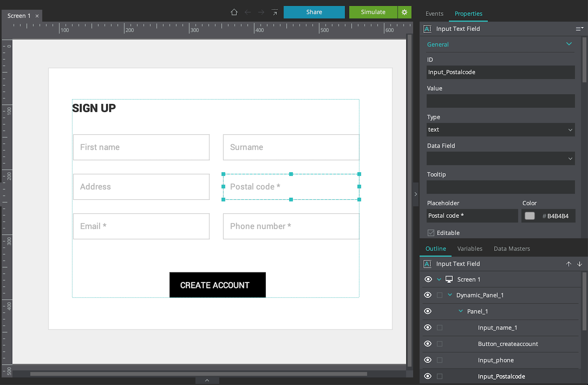588x385 pixels.
Task: Open the Type dropdown showing text
Action: pos(500,129)
